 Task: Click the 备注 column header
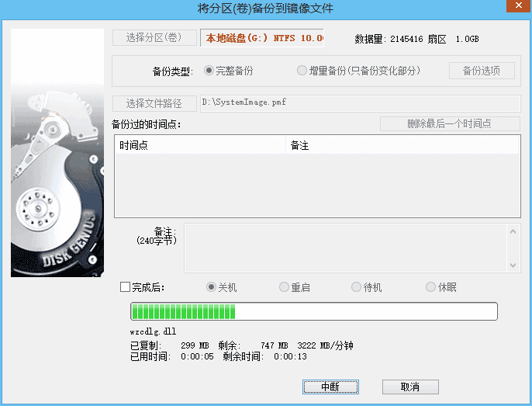pyautogui.click(x=402, y=145)
